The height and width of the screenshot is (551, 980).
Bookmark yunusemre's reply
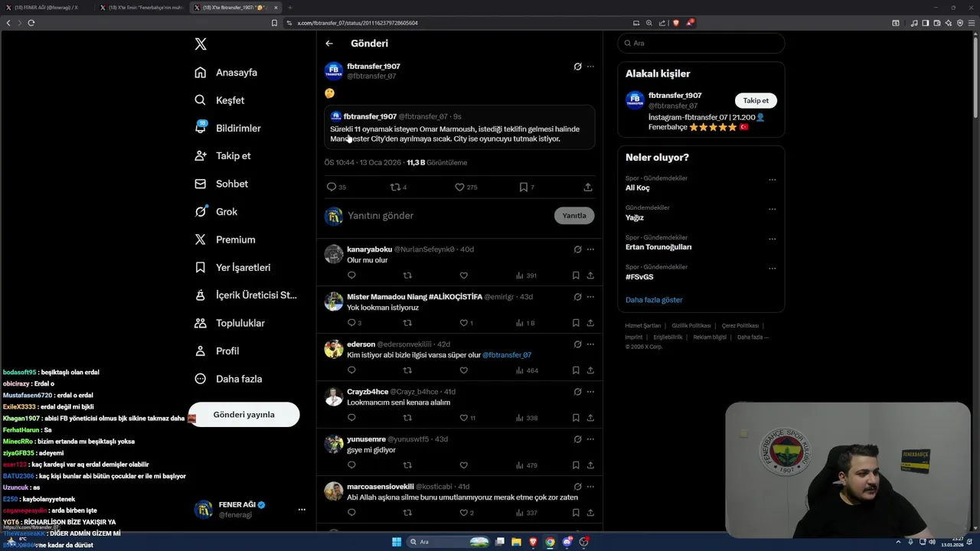pyautogui.click(x=576, y=465)
